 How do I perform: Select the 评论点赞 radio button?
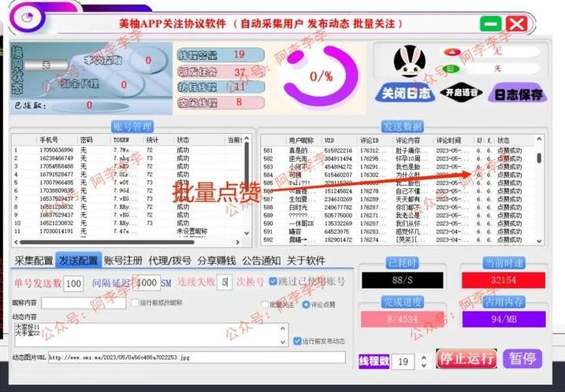click(x=306, y=305)
